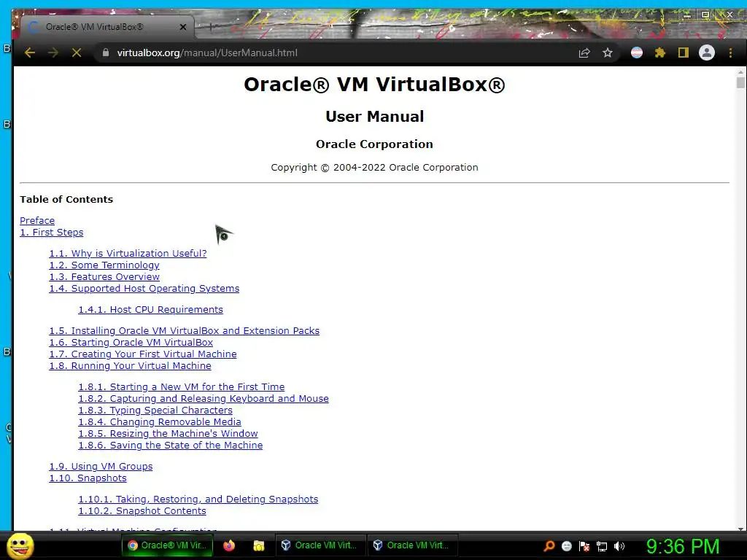Image resolution: width=747 pixels, height=560 pixels.
Task: Open the smiley face start menu
Action: coord(20,545)
